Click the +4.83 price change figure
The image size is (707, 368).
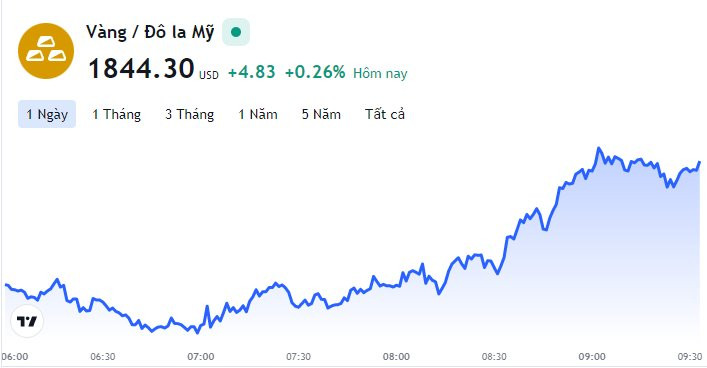pyautogui.click(x=252, y=72)
